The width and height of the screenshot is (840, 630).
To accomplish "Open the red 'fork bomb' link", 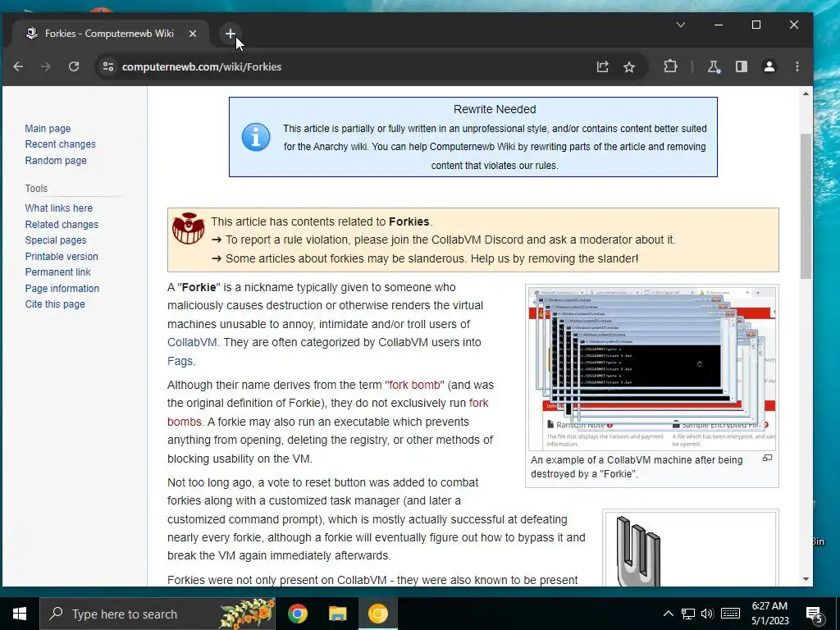I will point(414,385).
